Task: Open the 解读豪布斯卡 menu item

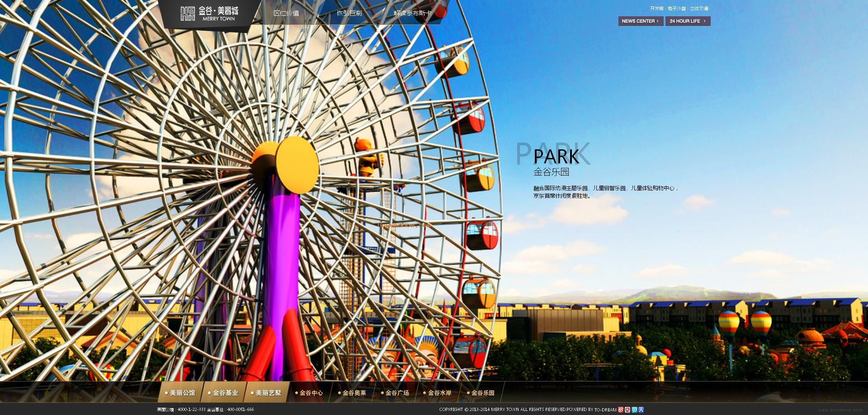Action: coord(413,13)
